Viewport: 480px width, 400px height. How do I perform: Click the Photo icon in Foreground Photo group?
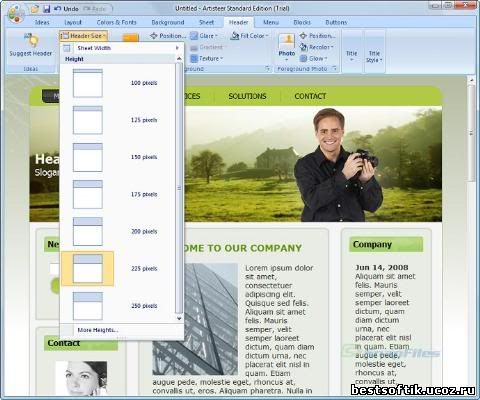coord(287,41)
